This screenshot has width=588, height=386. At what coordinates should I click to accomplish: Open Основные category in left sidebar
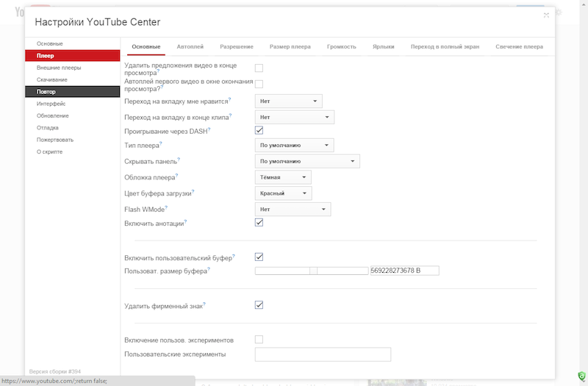click(72, 43)
